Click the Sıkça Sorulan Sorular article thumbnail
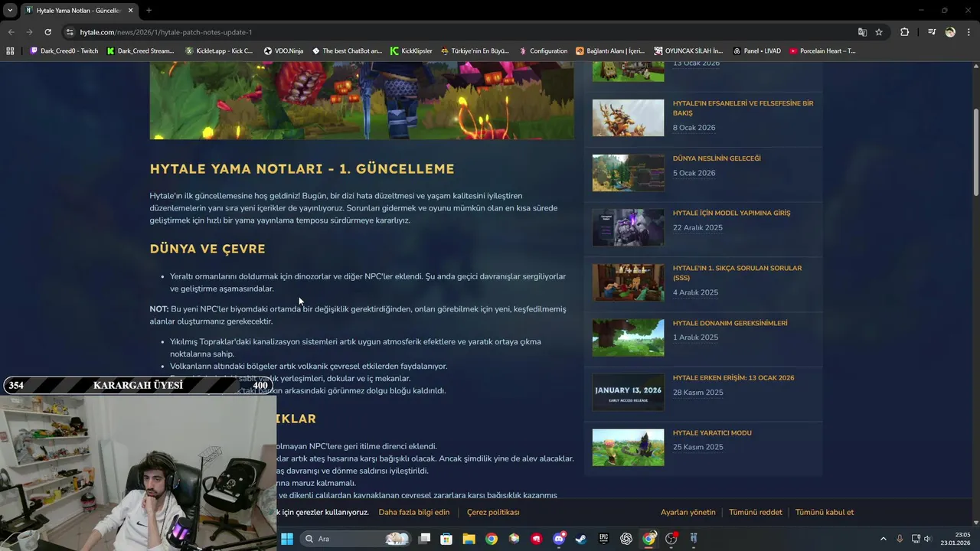 pos(628,282)
